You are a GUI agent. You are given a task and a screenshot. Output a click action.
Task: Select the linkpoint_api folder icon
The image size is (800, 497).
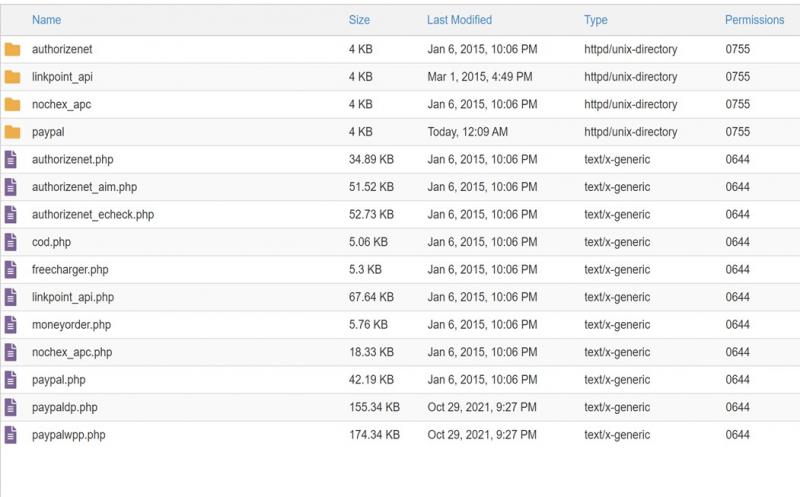point(12,77)
